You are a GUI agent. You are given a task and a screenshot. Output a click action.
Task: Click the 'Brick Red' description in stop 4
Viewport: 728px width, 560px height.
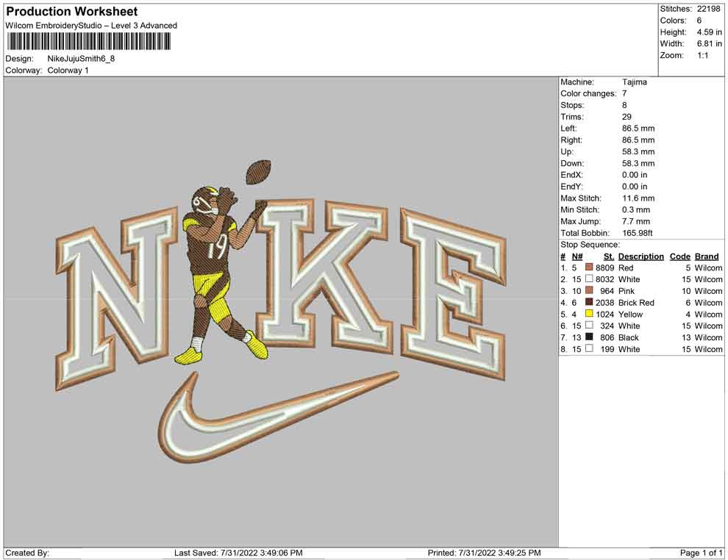tap(636, 303)
